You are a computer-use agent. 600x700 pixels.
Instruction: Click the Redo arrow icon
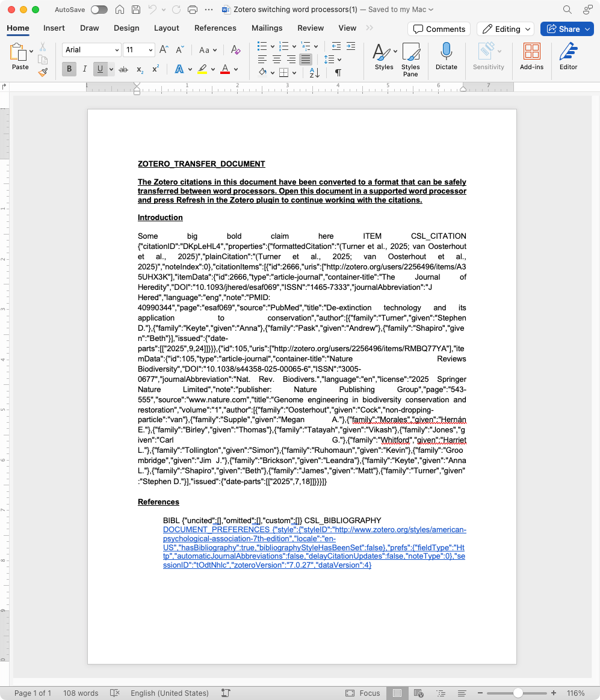tap(176, 10)
